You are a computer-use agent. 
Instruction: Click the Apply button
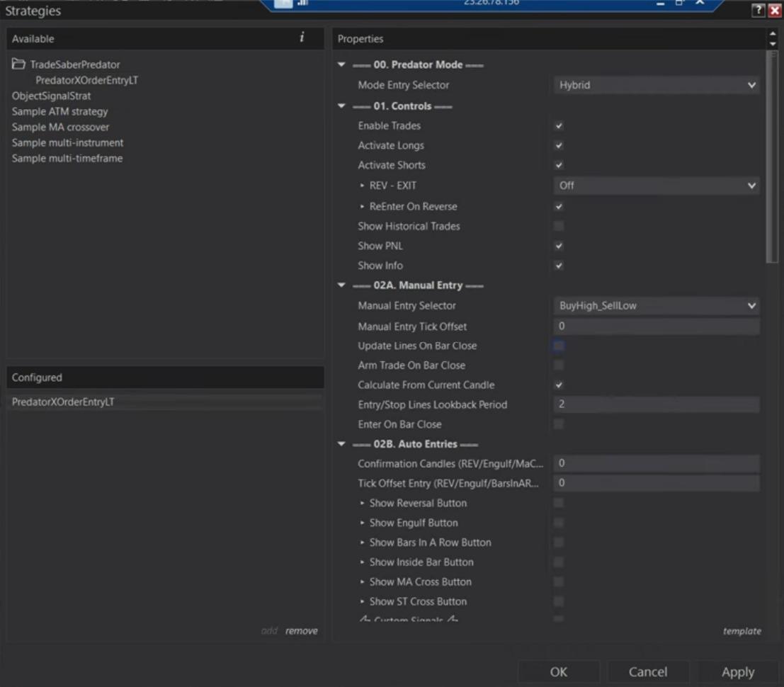coord(737,672)
